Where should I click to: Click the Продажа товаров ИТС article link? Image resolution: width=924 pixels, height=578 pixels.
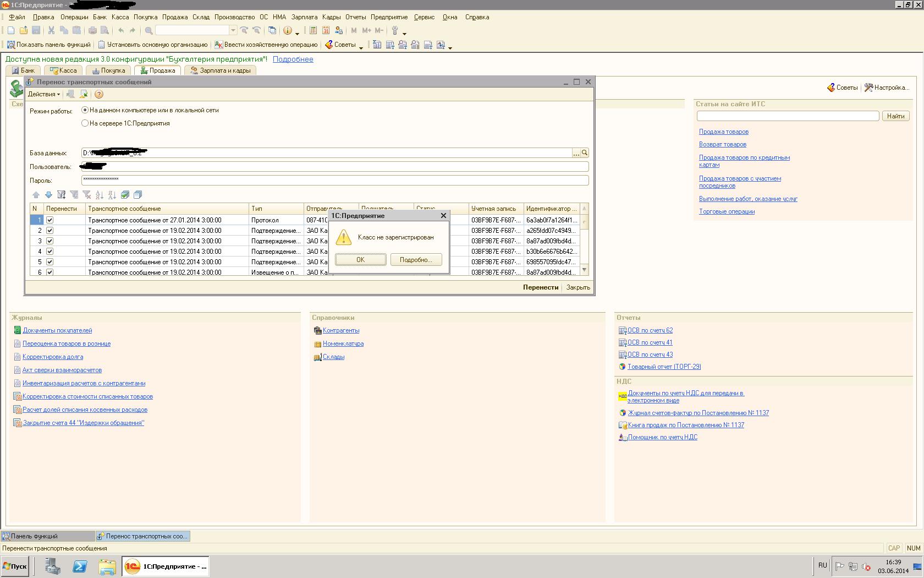tap(724, 132)
